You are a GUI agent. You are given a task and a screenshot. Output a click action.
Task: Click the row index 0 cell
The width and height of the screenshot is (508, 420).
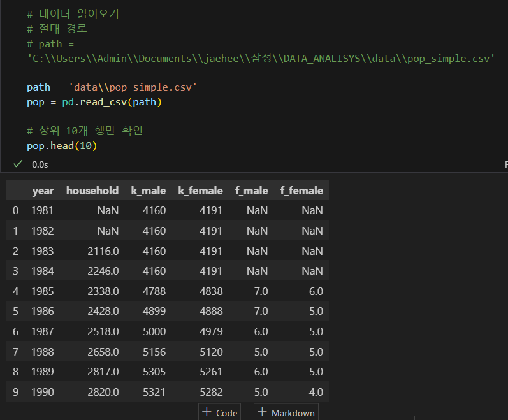click(x=15, y=210)
